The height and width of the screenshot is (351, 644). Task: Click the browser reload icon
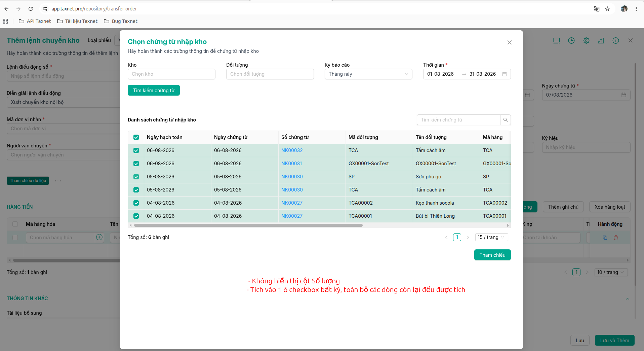31,9
